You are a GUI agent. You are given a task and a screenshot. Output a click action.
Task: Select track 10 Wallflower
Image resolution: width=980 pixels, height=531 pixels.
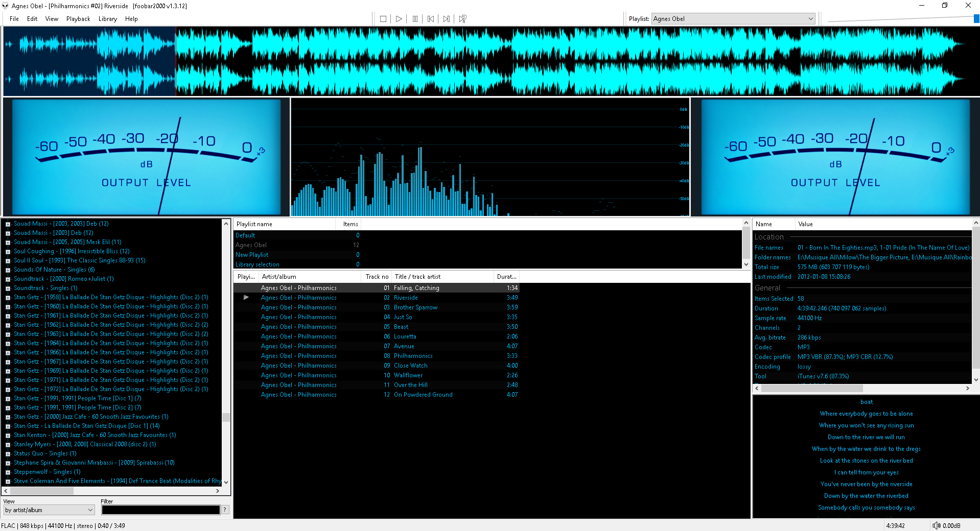click(377, 375)
